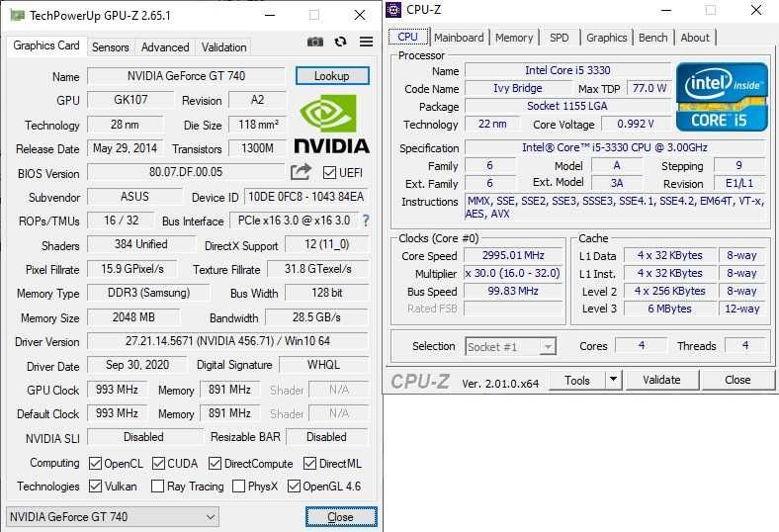This screenshot has height=532, width=779.
Task: Click the Instructions list in CPU-Z
Action: tap(615, 207)
